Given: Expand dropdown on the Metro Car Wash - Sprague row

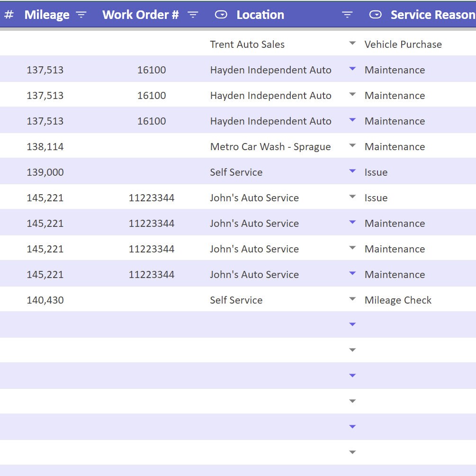Looking at the screenshot, I should pos(352,145).
